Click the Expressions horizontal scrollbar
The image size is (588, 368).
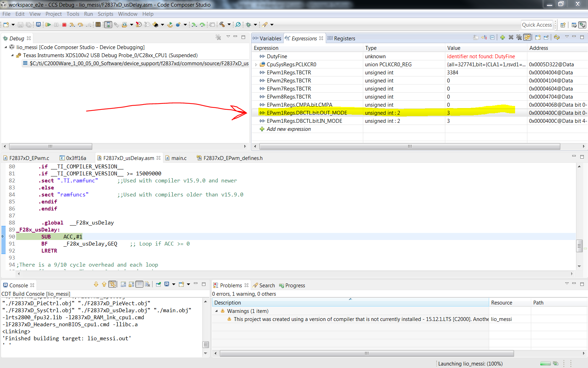pos(410,146)
